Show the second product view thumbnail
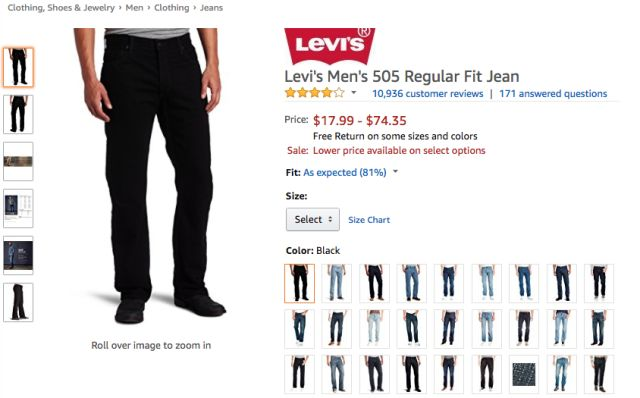Screen dimensions: 640x398 tap(18, 114)
